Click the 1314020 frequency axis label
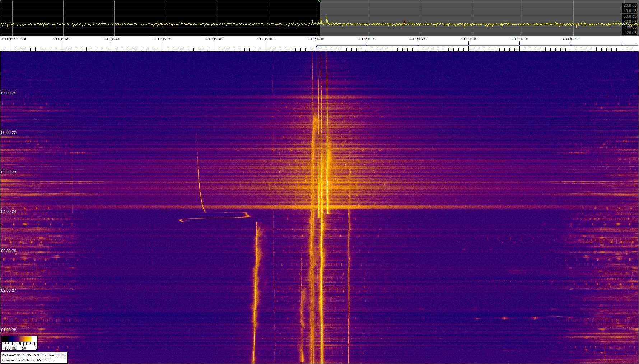The height and width of the screenshot is (364, 639). 418,39
